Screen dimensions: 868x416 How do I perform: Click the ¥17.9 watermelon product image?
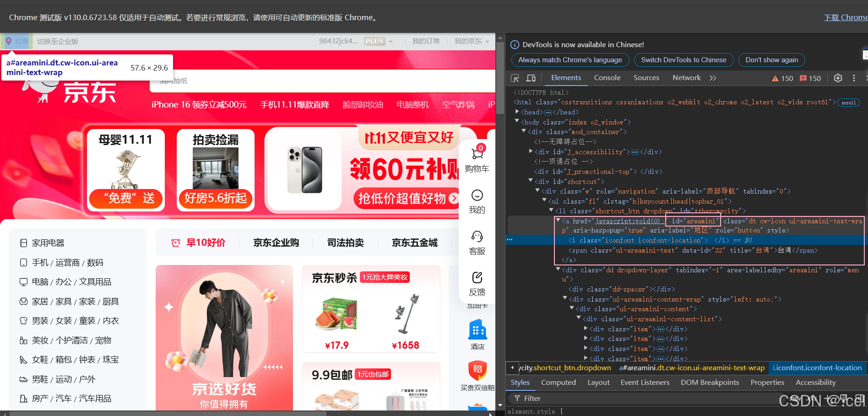[336, 314]
